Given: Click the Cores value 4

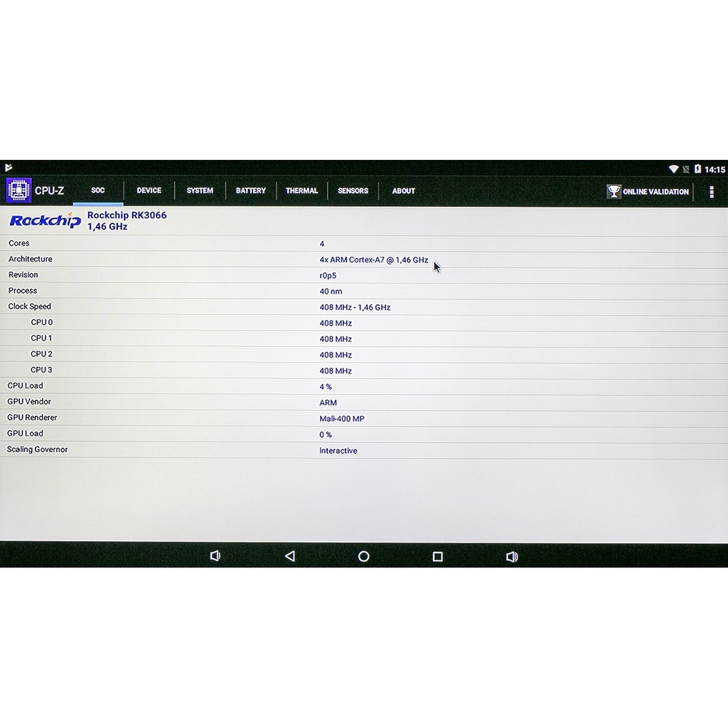Looking at the screenshot, I should tap(322, 244).
